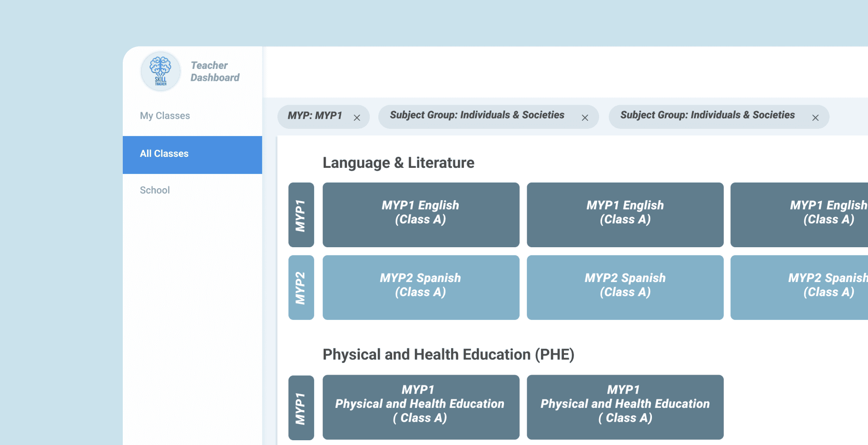Image resolution: width=868 pixels, height=445 pixels.
Task: Select All Classes in the sidebar
Action: coord(164,154)
